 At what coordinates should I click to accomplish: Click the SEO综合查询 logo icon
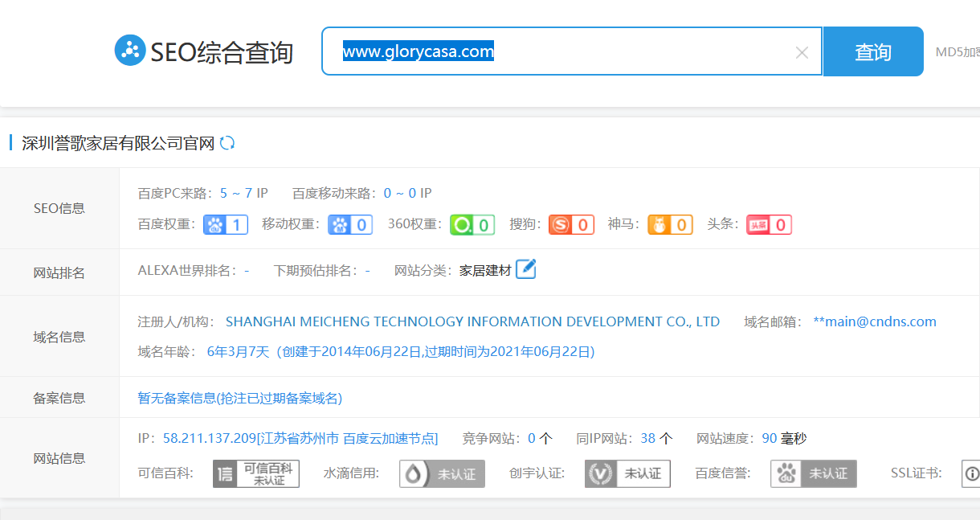point(129,51)
